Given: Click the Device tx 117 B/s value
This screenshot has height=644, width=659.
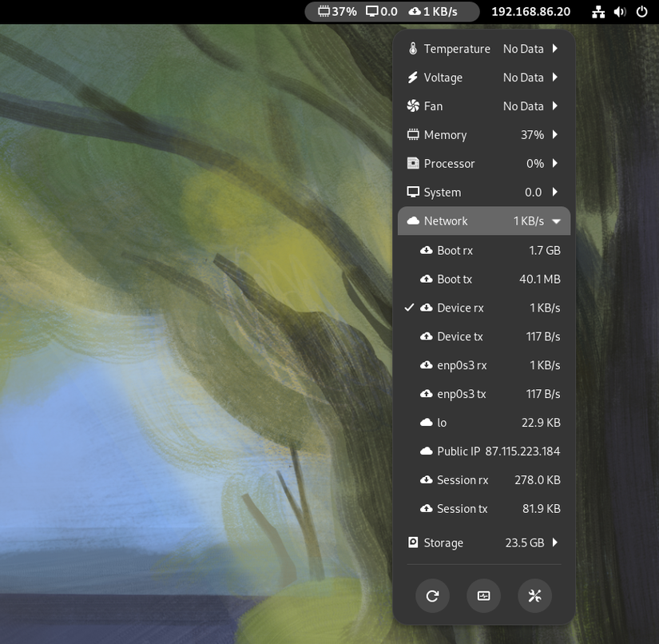Looking at the screenshot, I should 543,336.
